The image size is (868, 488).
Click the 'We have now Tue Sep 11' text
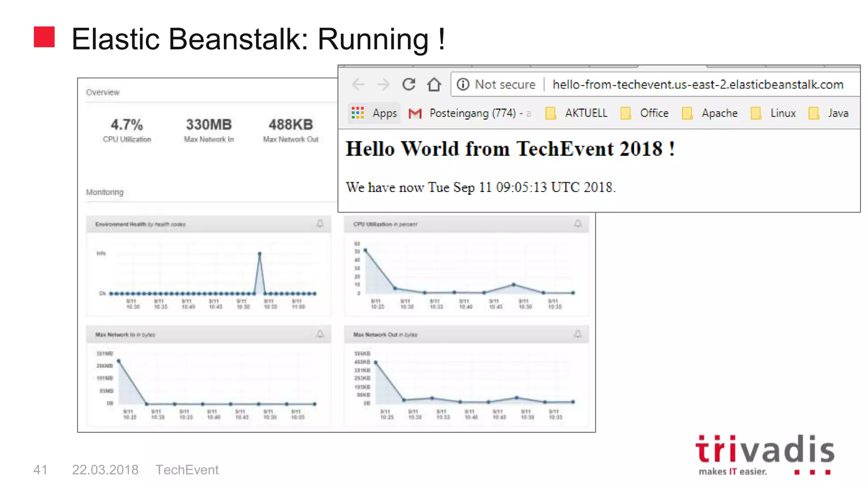pyautogui.click(x=481, y=187)
